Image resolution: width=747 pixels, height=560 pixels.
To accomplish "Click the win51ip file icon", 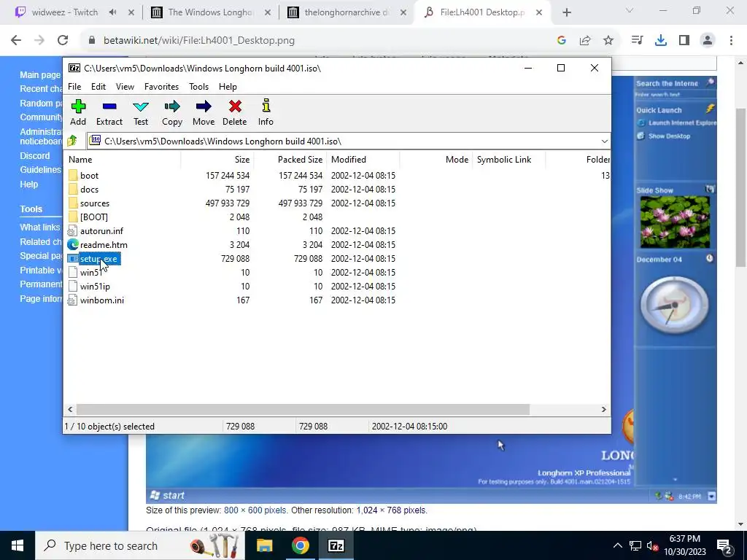I will (72, 286).
